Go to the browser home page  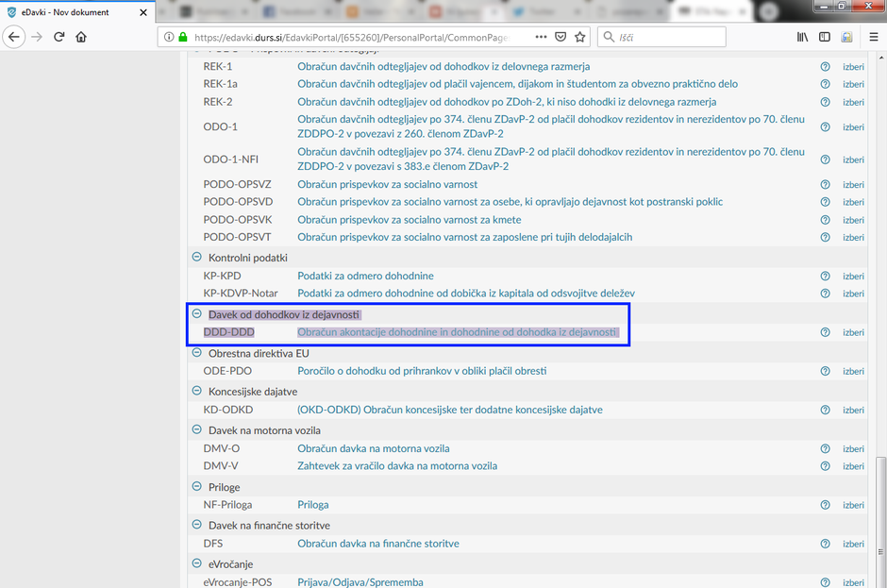(81, 37)
